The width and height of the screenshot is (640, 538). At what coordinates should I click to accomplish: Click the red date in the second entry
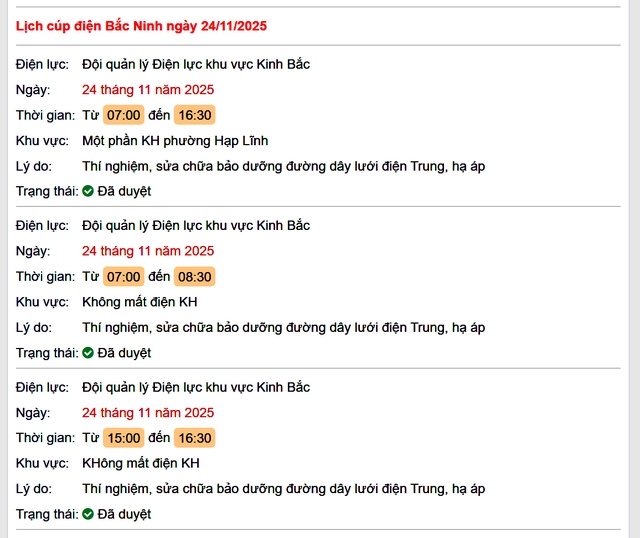pos(148,251)
